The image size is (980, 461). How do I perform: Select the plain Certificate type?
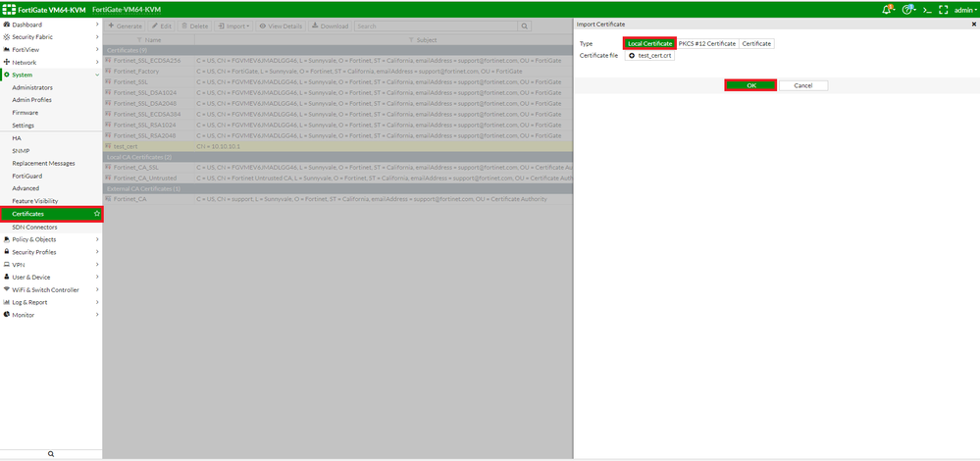(x=756, y=44)
